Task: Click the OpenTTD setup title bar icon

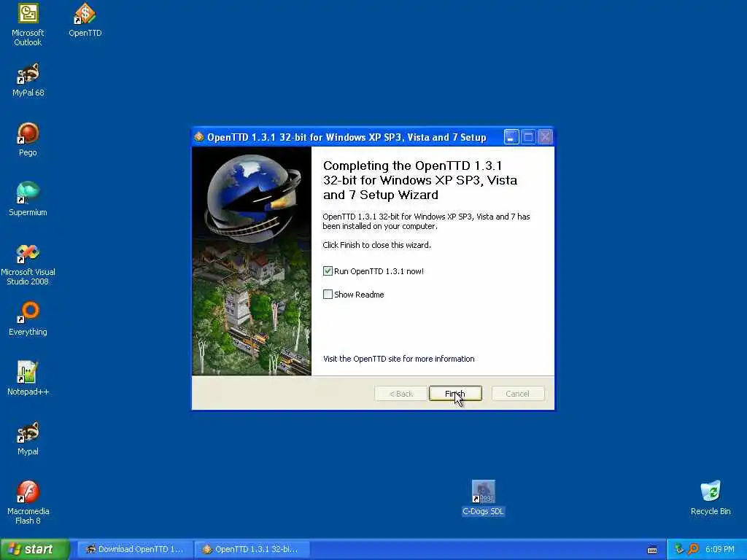Action: [x=199, y=137]
